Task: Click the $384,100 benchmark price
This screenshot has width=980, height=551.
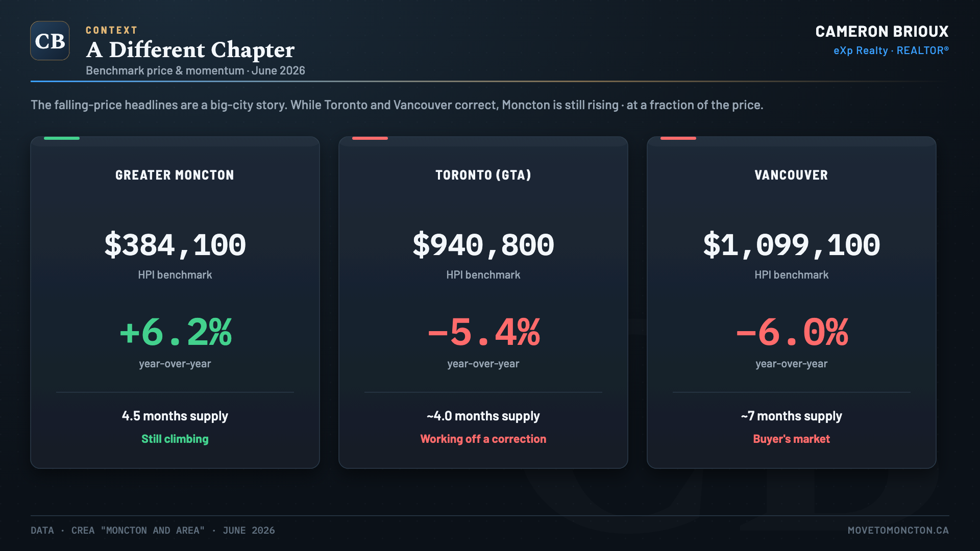Action: coord(175,245)
